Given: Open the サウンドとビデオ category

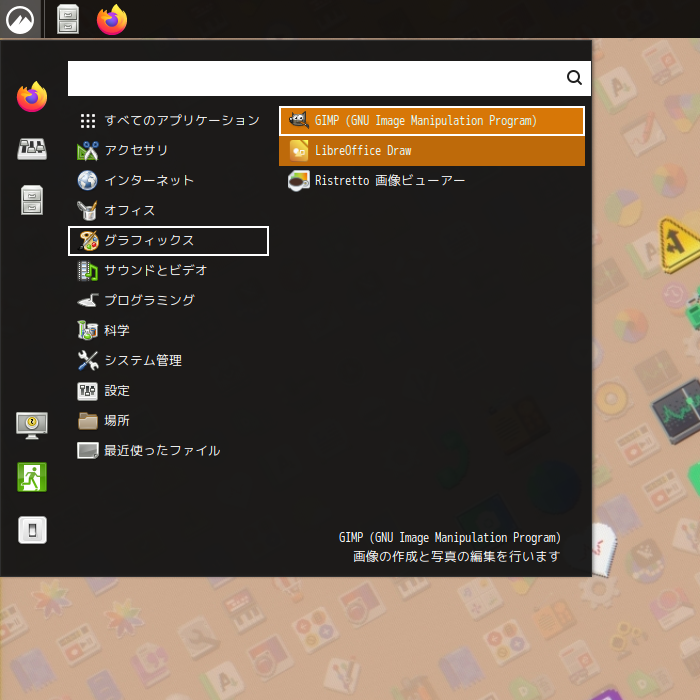Looking at the screenshot, I should click(168, 271).
